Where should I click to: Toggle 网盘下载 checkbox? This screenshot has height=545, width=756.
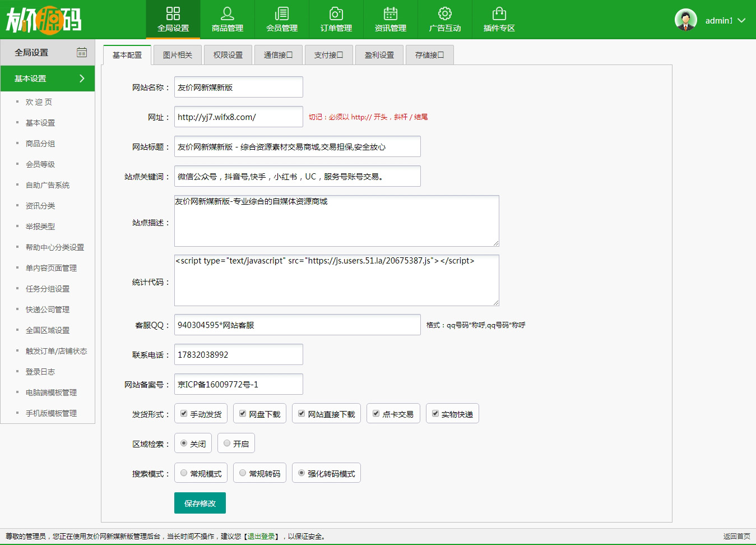click(x=243, y=414)
